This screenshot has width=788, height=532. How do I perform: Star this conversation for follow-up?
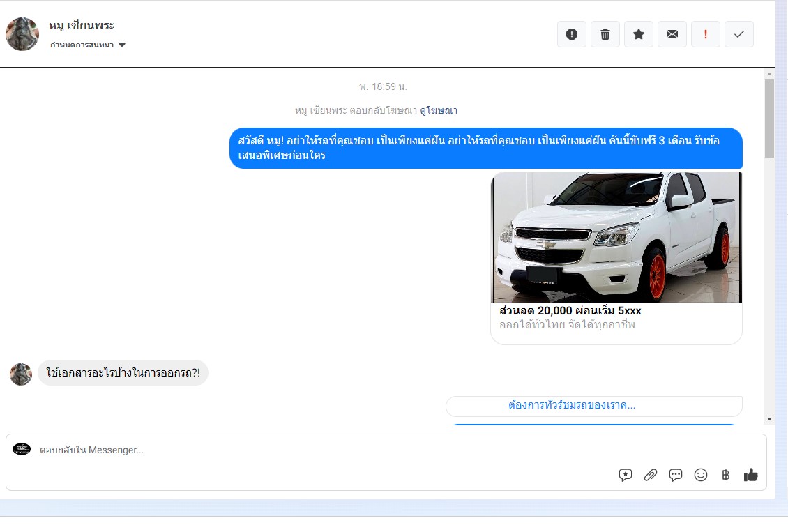(639, 34)
